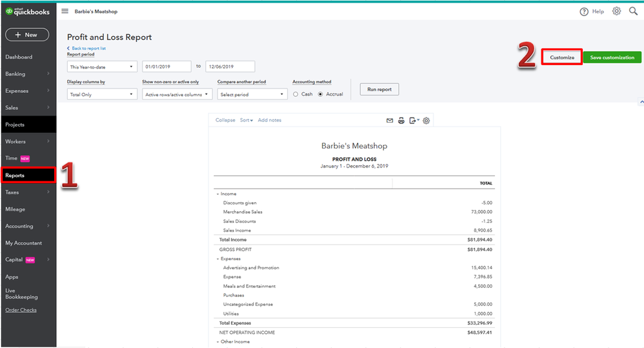Open report settings gear above the report
Viewport: 644px width, 348px height.
coord(427,120)
